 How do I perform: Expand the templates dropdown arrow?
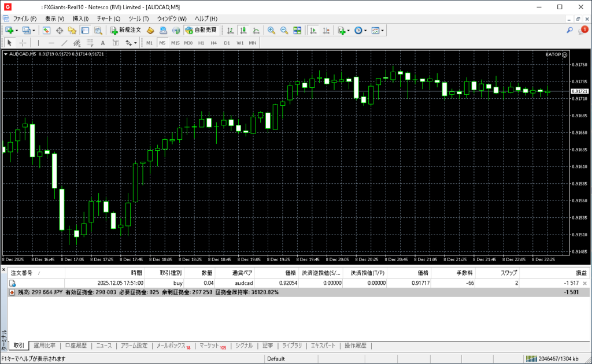pyautogui.click(x=383, y=30)
